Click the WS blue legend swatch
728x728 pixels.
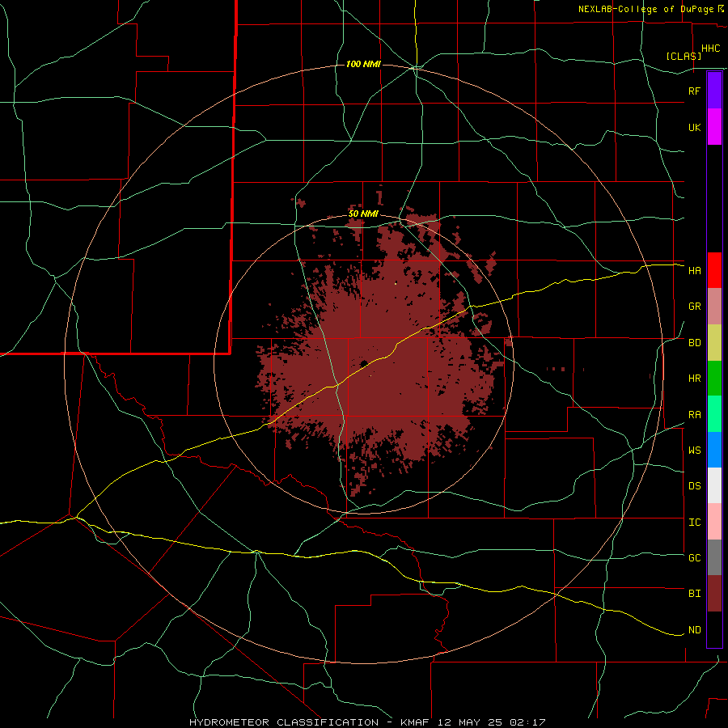714,450
